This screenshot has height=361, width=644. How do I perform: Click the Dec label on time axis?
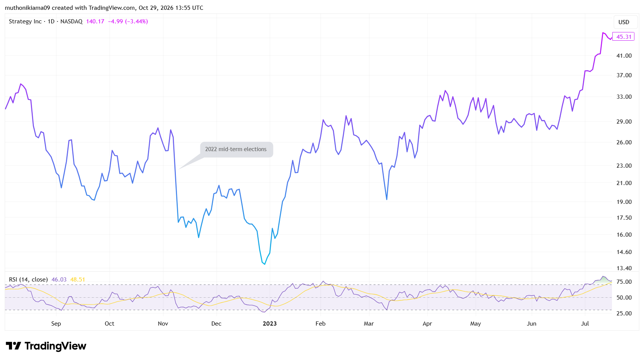pos(217,324)
